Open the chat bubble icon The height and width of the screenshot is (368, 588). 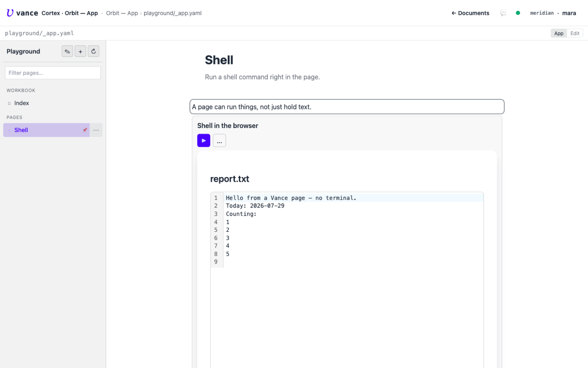tap(503, 13)
